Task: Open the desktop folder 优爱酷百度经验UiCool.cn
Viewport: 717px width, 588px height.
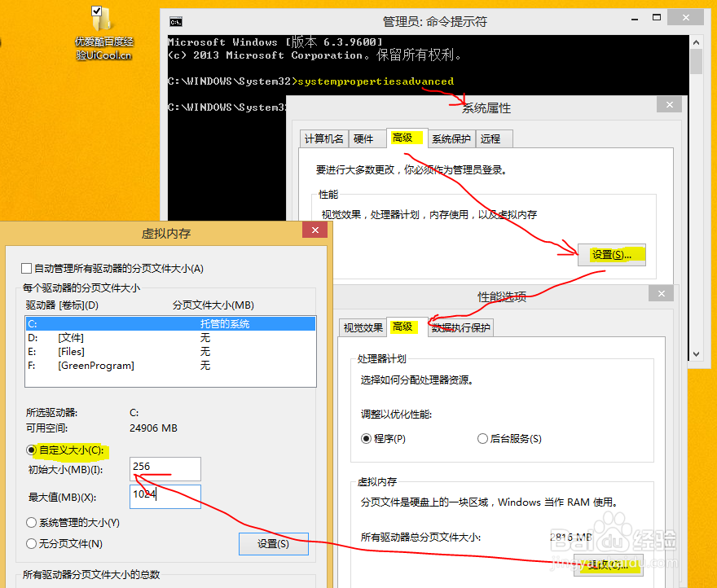Action: [103, 34]
